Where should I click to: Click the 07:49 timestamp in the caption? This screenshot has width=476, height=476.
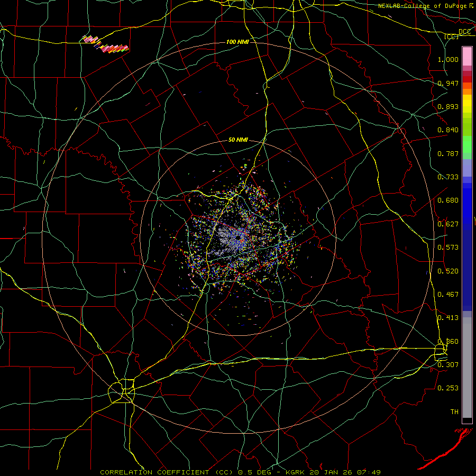coord(368,472)
